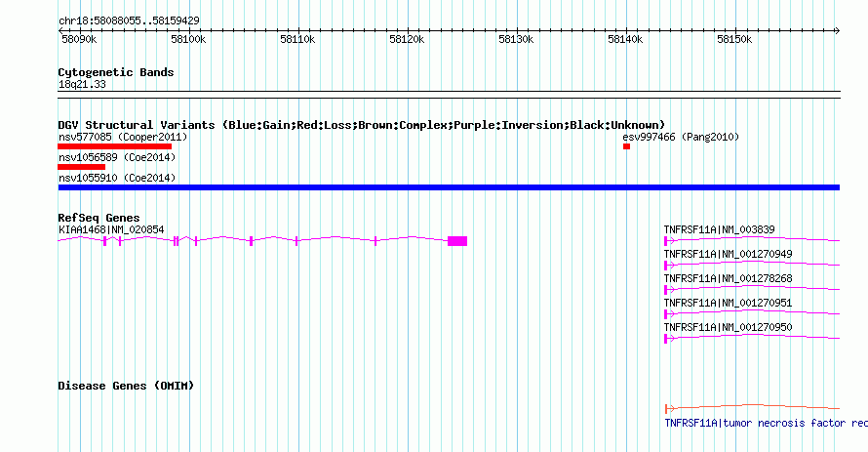Select the RefSeq Genes track title
Viewport: 868px width, 452px height.
pyautogui.click(x=99, y=218)
